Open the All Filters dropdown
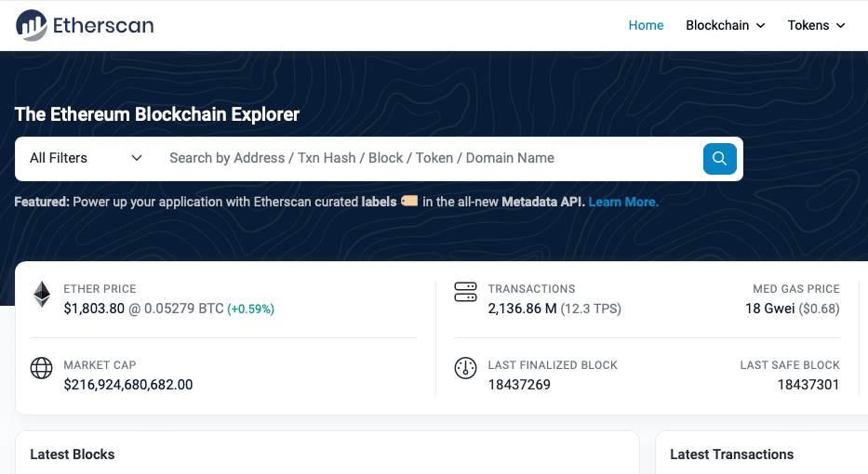 (x=86, y=158)
